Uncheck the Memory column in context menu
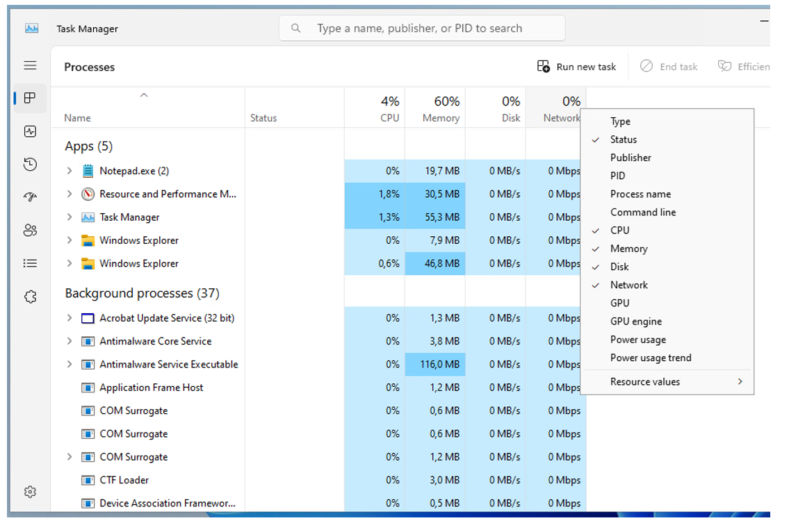Screen dimensions: 789x532 [628, 249]
